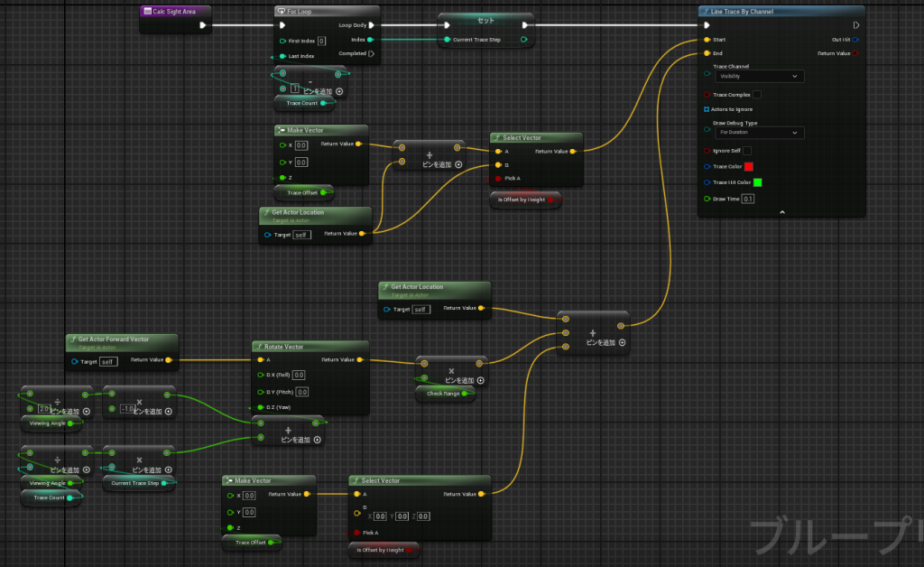Toggle the Ignore Self checkbox
The height and width of the screenshot is (567, 924).
click(747, 151)
